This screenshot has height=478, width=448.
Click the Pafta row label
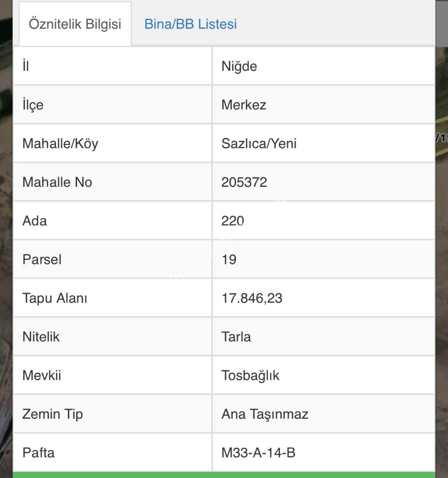coord(39,453)
